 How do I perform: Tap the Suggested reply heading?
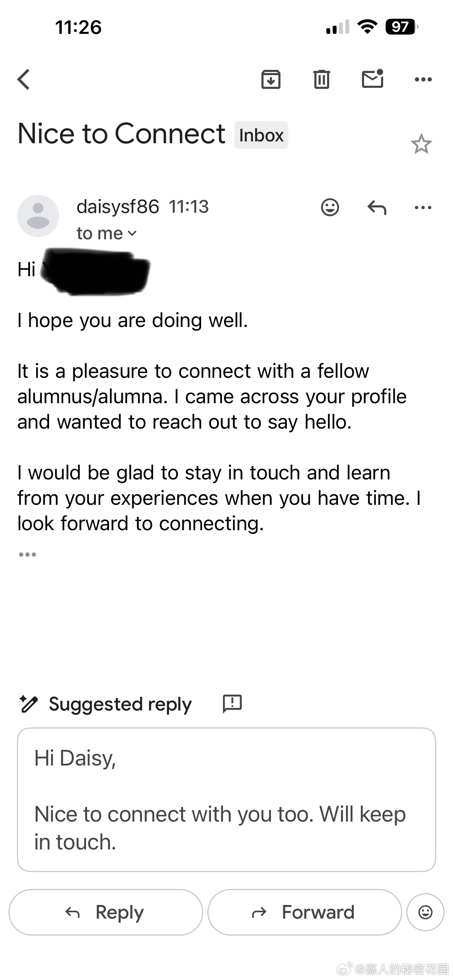click(120, 704)
